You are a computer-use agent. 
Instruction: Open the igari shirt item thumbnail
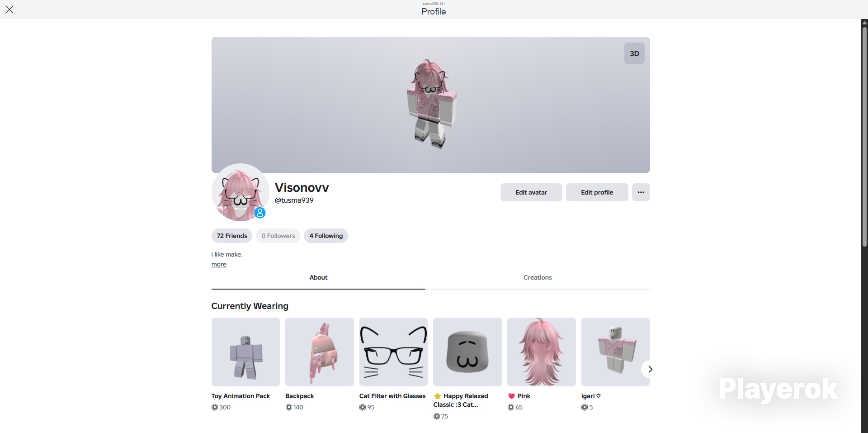pyautogui.click(x=615, y=352)
